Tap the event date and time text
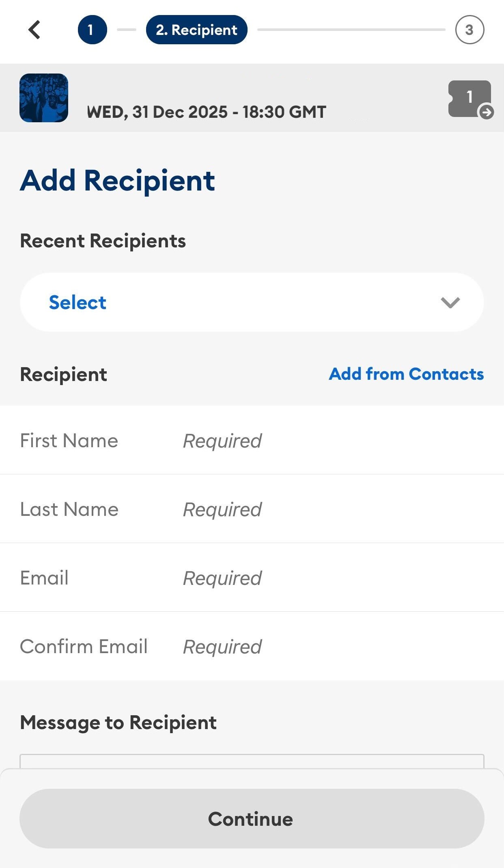Screen dimensions: 504x868 [x=207, y=112]
